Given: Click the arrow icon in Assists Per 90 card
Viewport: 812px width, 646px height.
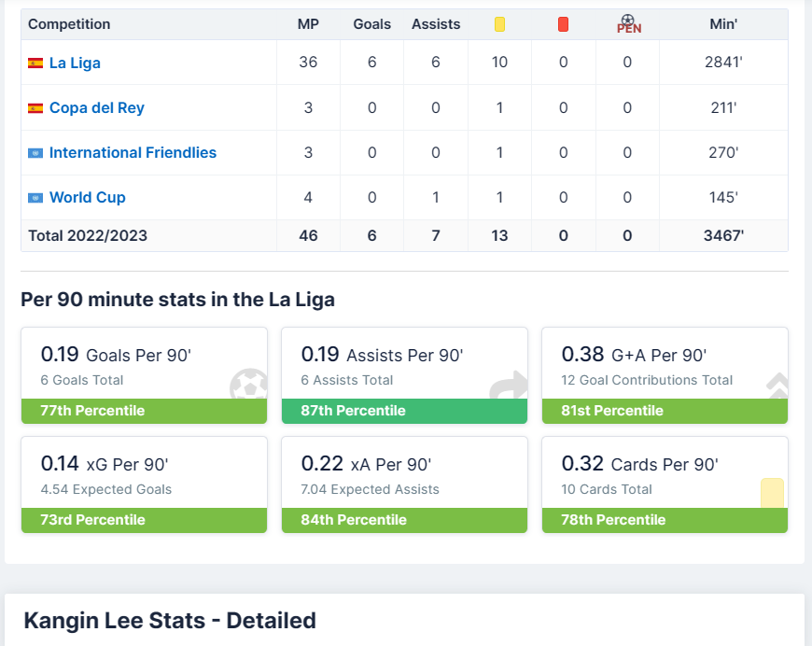Looking at the screenshot, I should [509, 385].
